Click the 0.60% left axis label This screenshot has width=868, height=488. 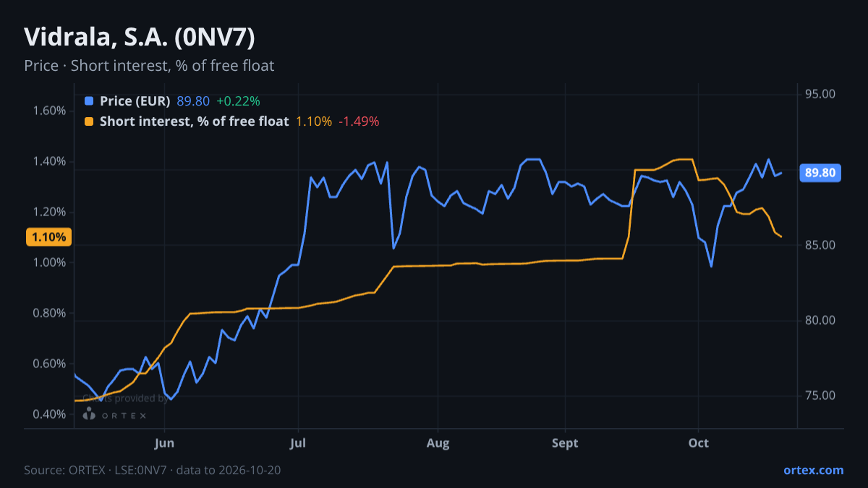49,364
